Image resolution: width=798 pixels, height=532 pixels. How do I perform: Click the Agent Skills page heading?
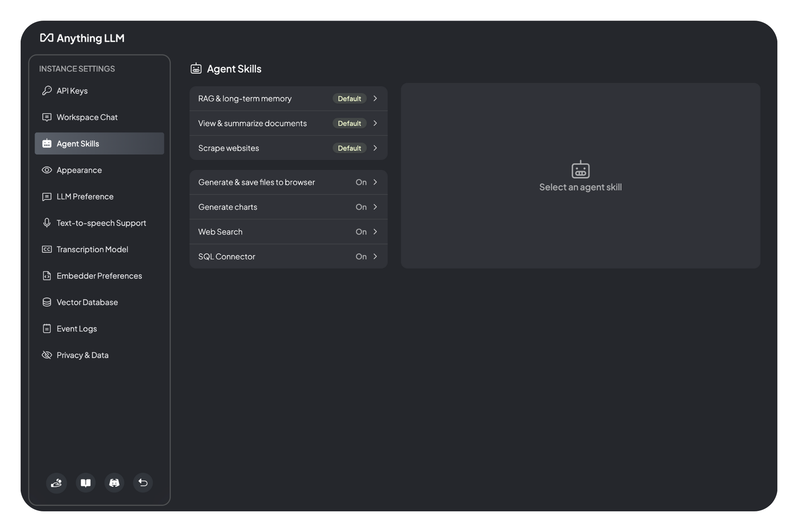pos(234,69)
